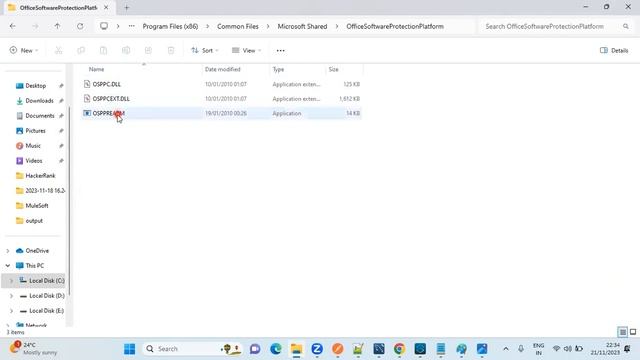This screenshot has height=360, width=640.
Task: Expand the OneDrive tree node
Action: [8, 251]
